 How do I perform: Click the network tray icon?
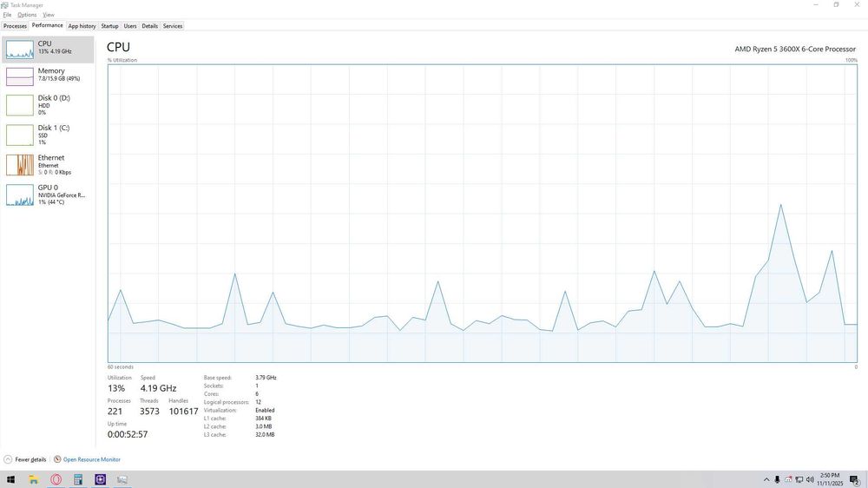tap(799, 479)
